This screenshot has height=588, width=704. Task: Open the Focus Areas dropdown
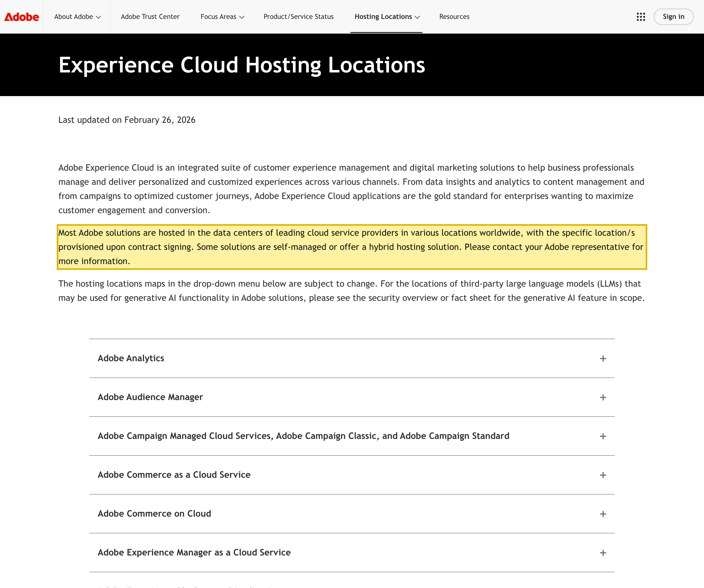(222, 17)
